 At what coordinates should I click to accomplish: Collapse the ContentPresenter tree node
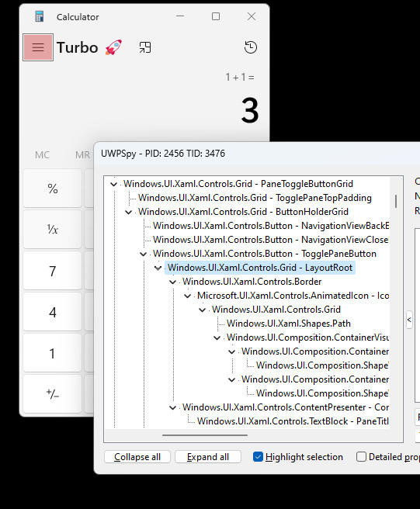(173, 407)
